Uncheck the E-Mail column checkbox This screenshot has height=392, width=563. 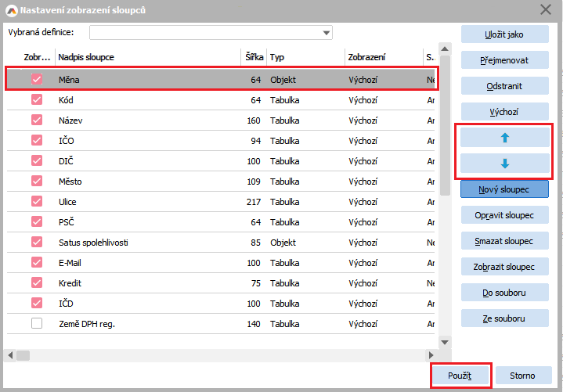tap(37, 263)
